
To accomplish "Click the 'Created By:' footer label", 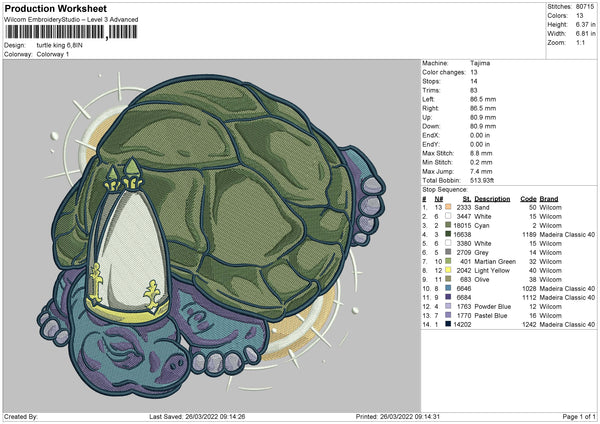I will point(21,416).
